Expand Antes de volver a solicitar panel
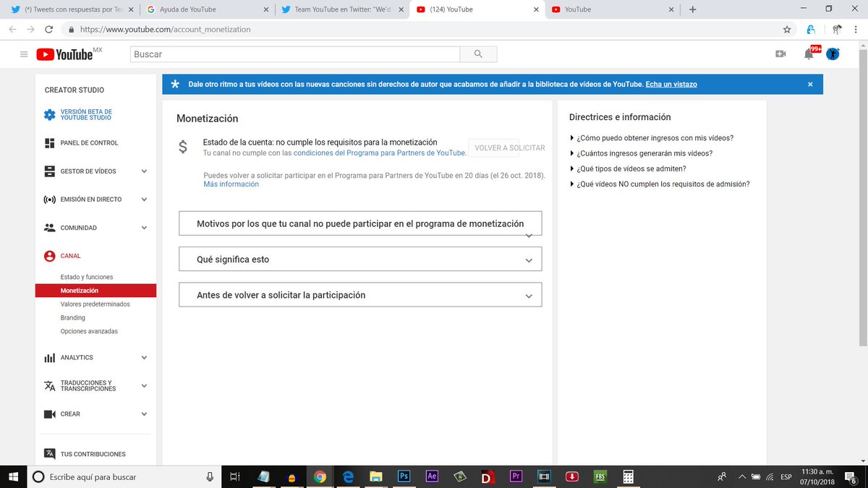This screenshot has height=488, width=868. [x=360, y=295]
